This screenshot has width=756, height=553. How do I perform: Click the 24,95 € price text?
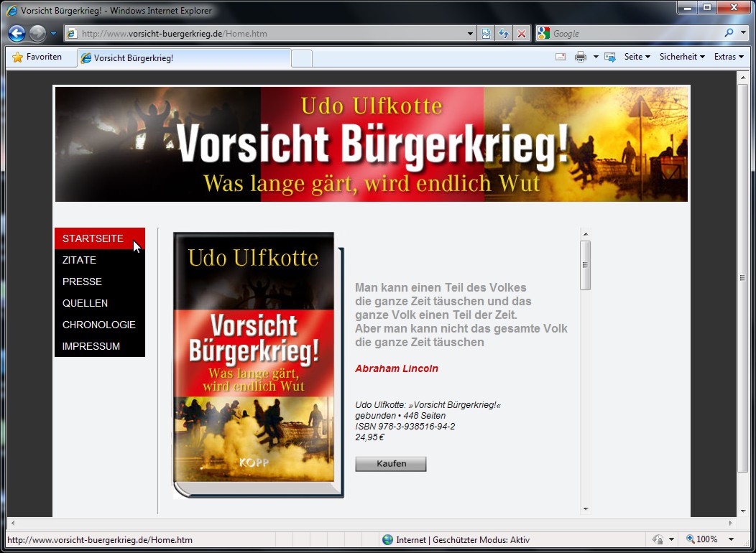point(370,437)
